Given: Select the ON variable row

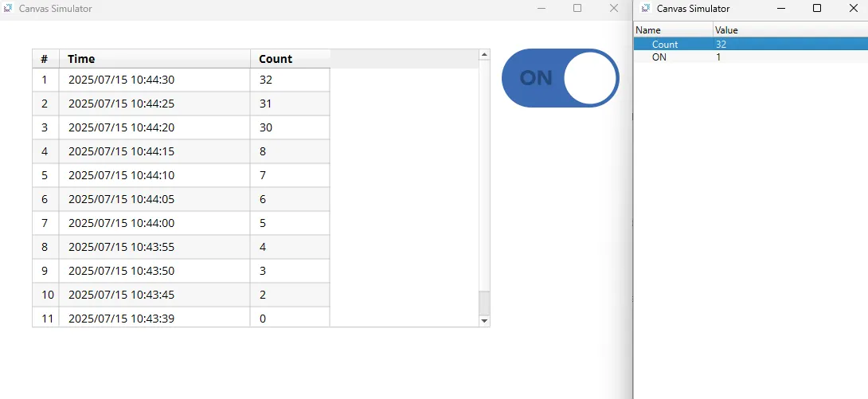Looking at the screenshot, I should pos(659,57).
